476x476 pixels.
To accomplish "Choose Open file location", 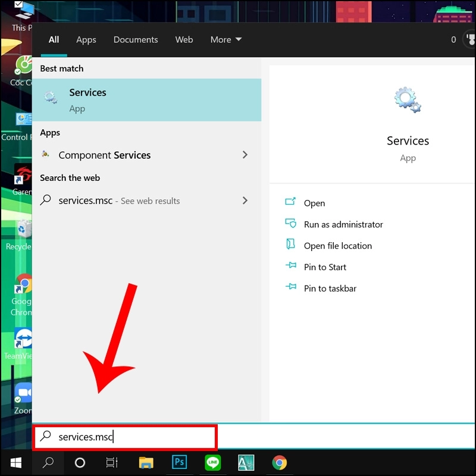I will (x=337, y=246).
